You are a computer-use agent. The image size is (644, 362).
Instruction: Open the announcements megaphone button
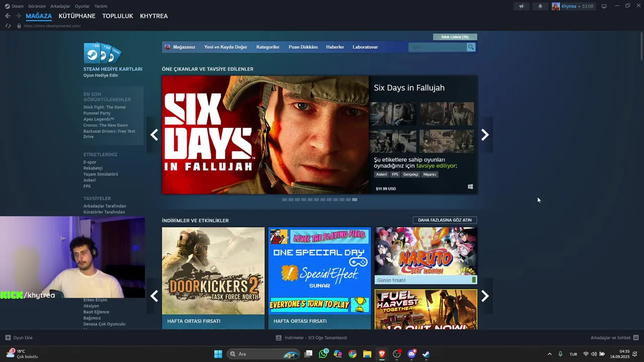pos(522,6)
